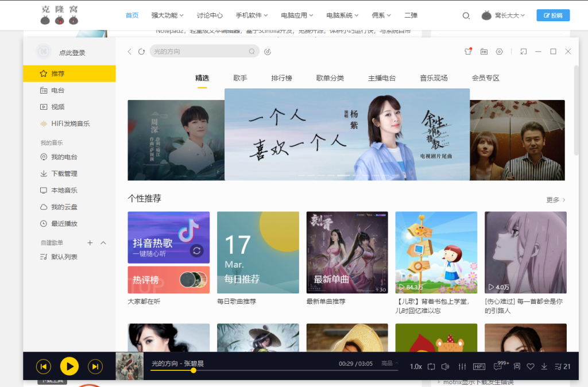This screenshot has height=387, width=588.
Task: Open the 每日推荐 card
Action: (x=258, y=253)
